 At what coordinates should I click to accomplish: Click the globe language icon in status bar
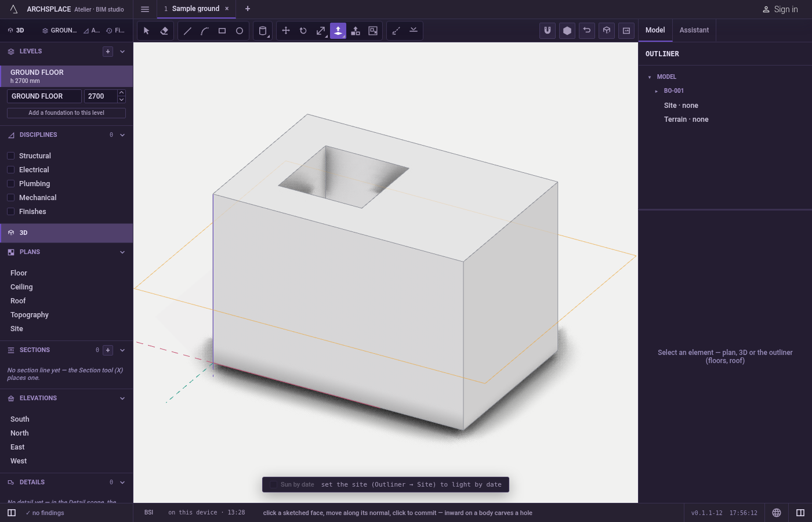[777, 513]
